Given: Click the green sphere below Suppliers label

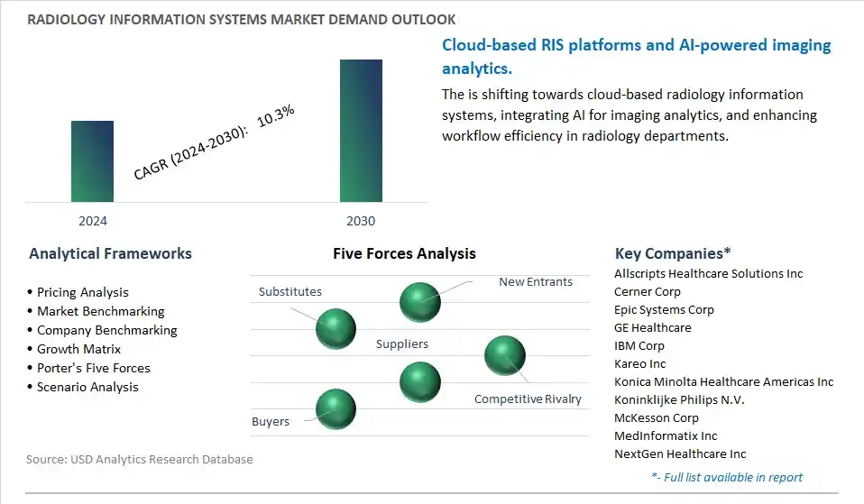Looking at the screenshot, I should (x=420, y=382).
